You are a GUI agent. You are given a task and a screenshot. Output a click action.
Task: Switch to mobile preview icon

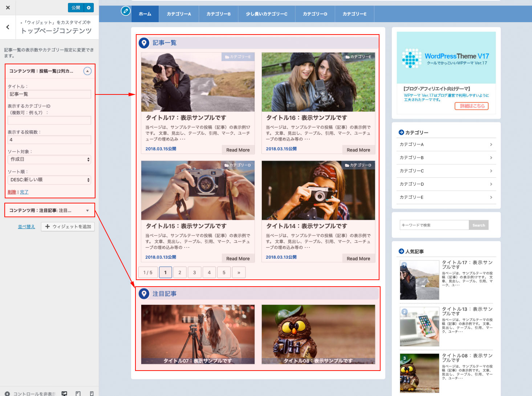(92, 393)
